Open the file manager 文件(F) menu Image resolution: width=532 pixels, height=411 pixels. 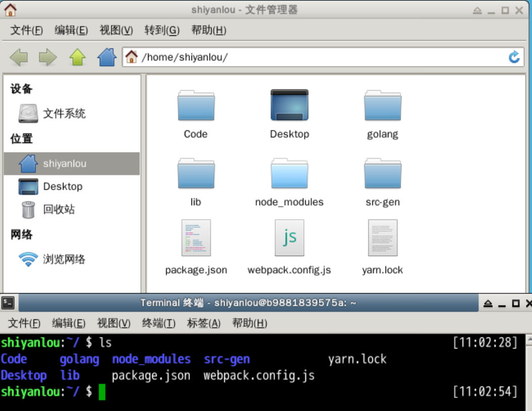coord(27,30)
